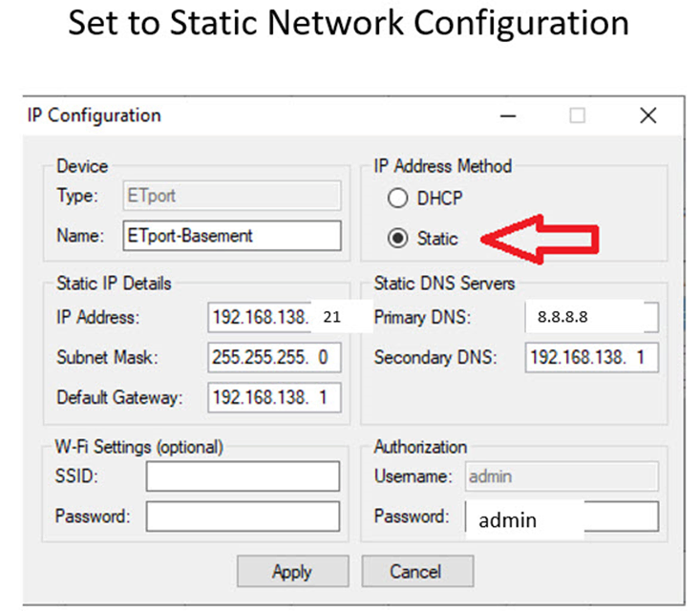Select the DHCP radio button
700x612 pixels.
pyautogui.click(x=397, y=199)
